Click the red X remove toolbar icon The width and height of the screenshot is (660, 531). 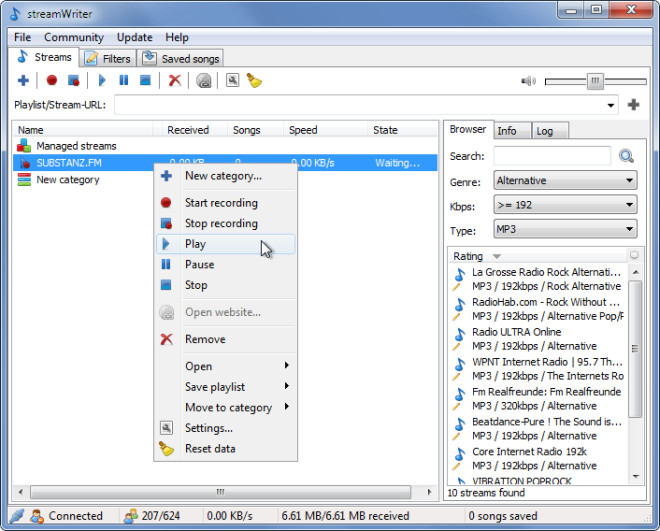pyautogui.click(x=175, y=80)
